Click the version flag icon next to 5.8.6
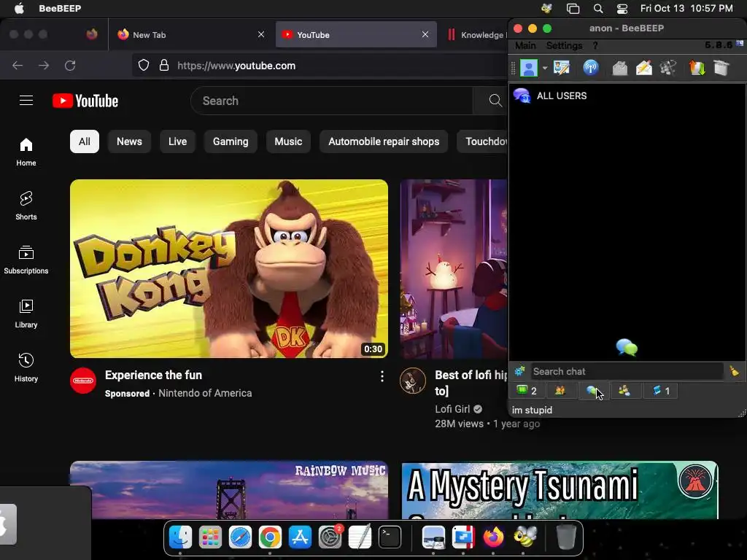This screenshot has width=747, height=560. pyautogui.click(x=740, y=44)
